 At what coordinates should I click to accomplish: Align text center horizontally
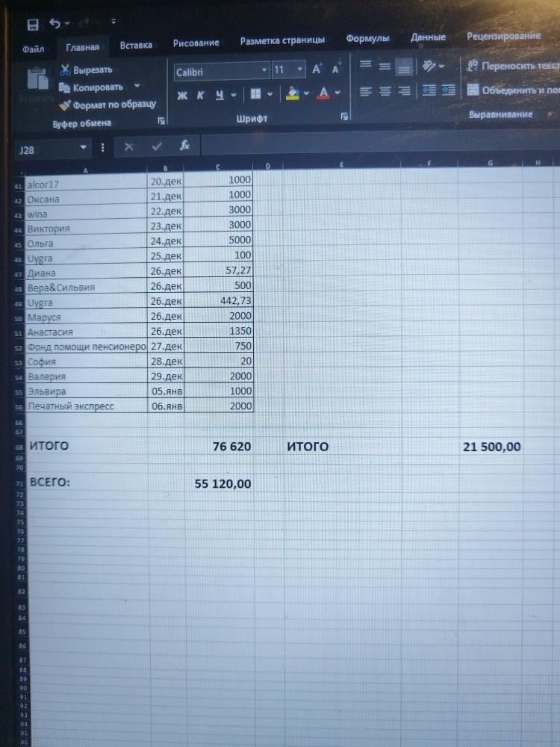(385, 92)
